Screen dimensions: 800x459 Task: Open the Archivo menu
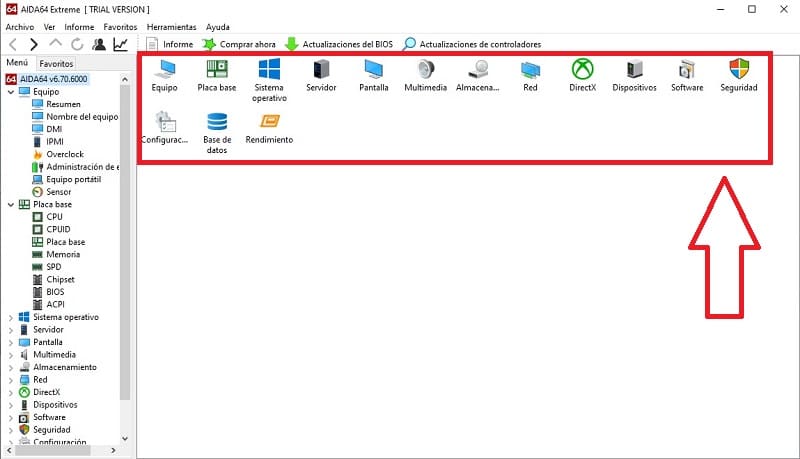click(20, 27)
